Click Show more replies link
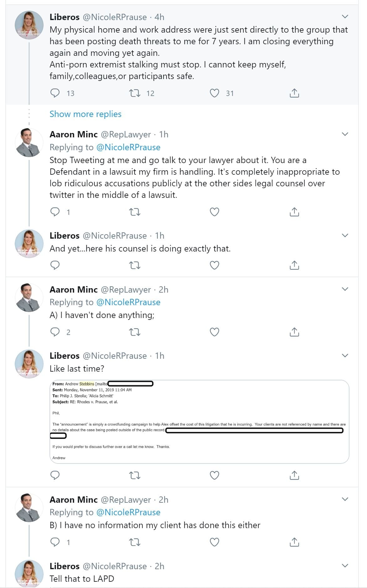367x588 pixels. (85, 114)
